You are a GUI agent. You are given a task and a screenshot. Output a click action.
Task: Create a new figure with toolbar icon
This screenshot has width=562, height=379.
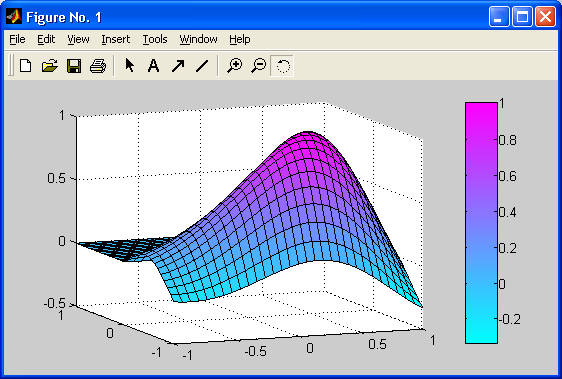(25, 66)
